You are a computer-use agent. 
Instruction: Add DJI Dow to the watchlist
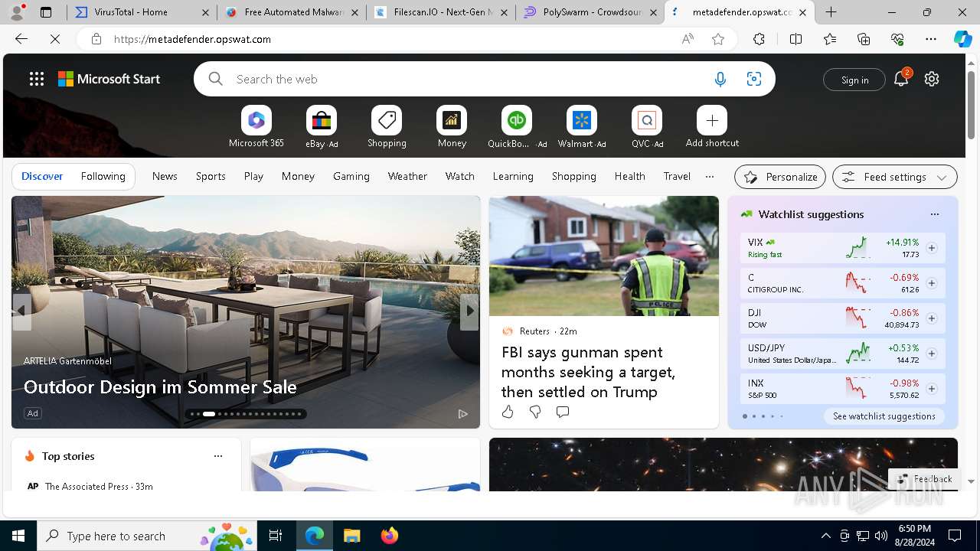[x=932, y=318]
